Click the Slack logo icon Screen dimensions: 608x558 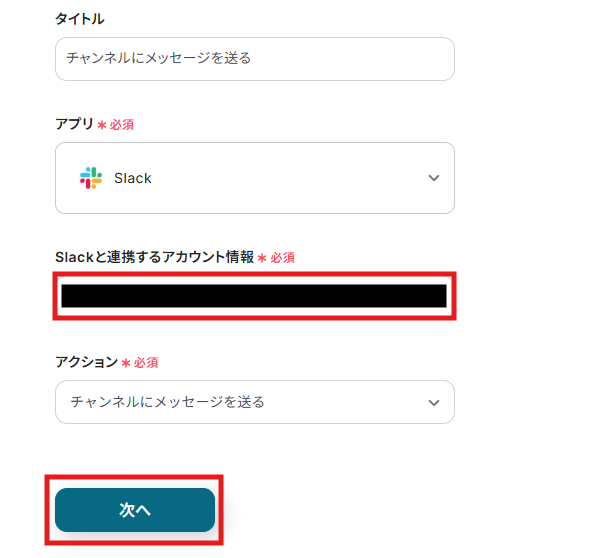tap(91, 178)
